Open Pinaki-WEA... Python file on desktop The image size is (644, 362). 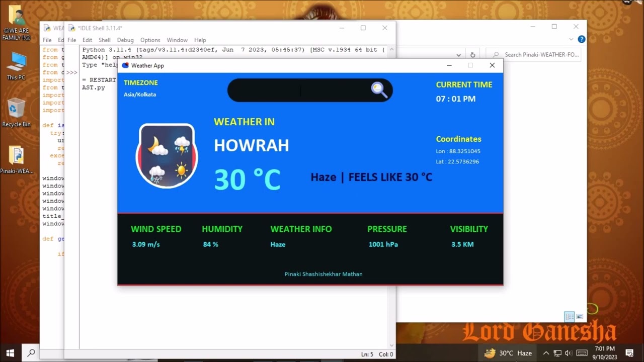pyautogui.click(x=16, y=159)
